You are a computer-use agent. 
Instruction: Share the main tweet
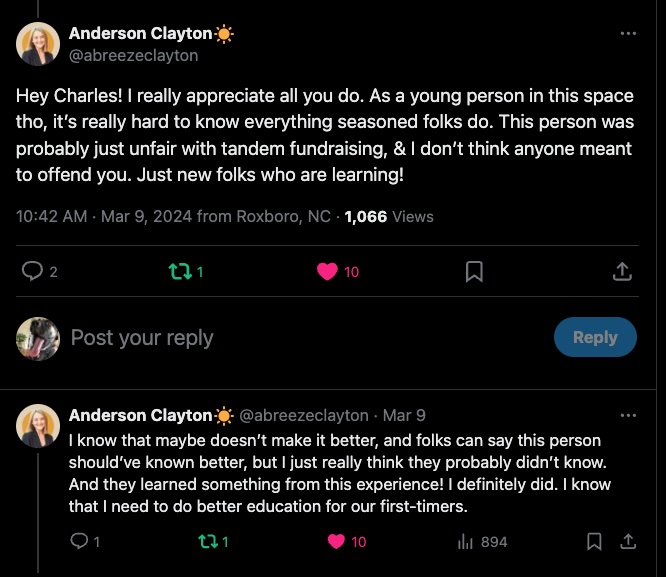point(621,271)
